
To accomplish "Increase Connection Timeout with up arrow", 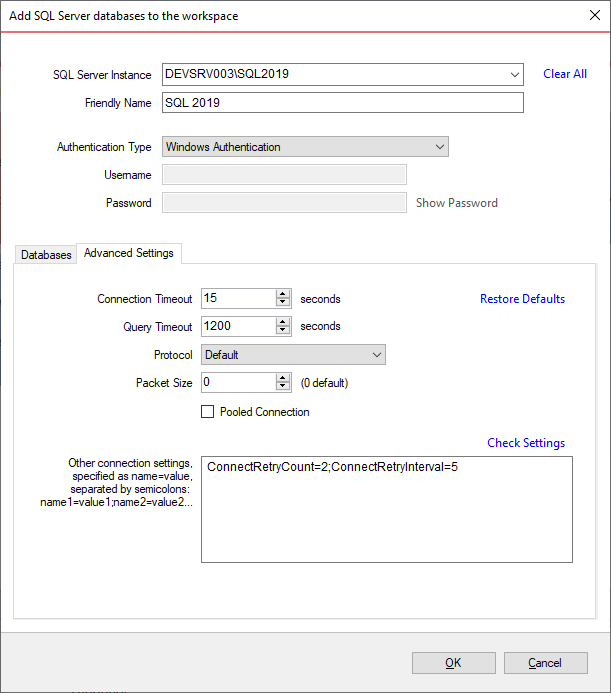I will 283,293.
